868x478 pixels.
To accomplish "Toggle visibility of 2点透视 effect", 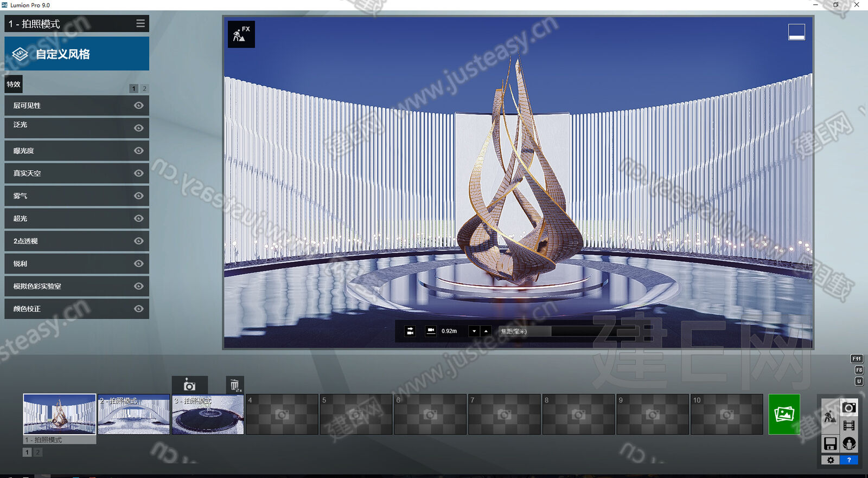I will tap(139, 241).
